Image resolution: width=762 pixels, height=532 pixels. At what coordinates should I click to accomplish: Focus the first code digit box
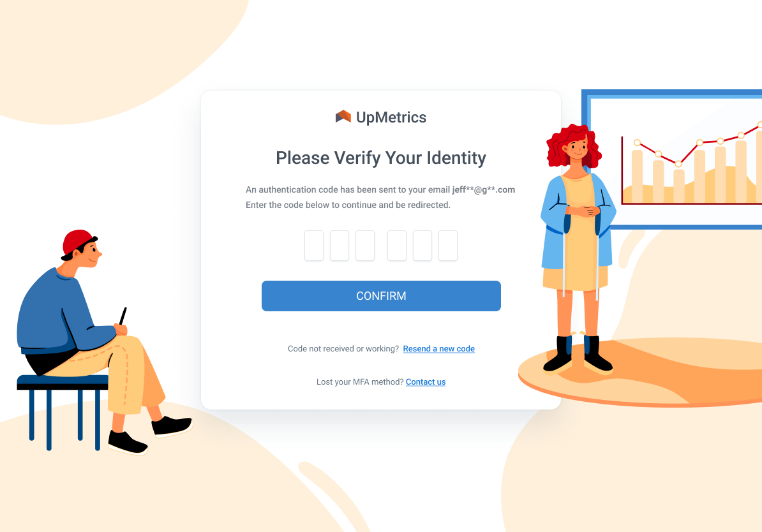[x=314, y=246]
